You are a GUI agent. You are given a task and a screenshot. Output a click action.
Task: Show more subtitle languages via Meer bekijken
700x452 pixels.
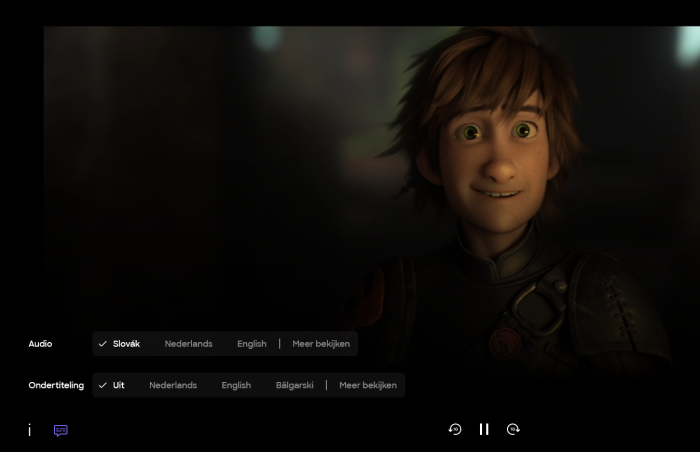click(368, 385)
